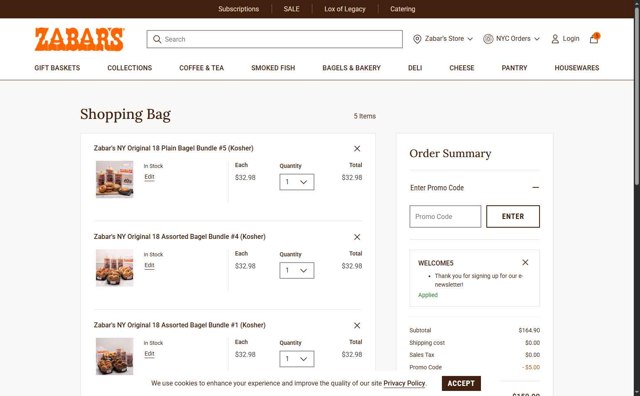Edit the Assorted Bagel Bundle #1 item

pos(149,354)
